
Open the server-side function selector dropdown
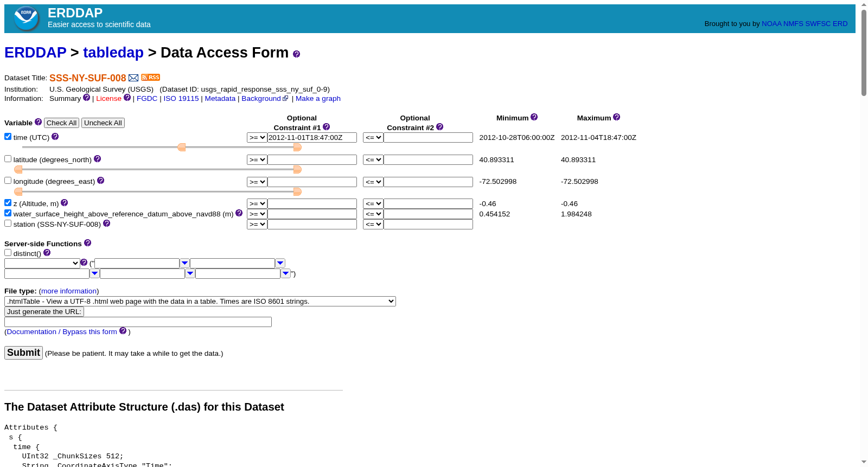click(42, 264)
